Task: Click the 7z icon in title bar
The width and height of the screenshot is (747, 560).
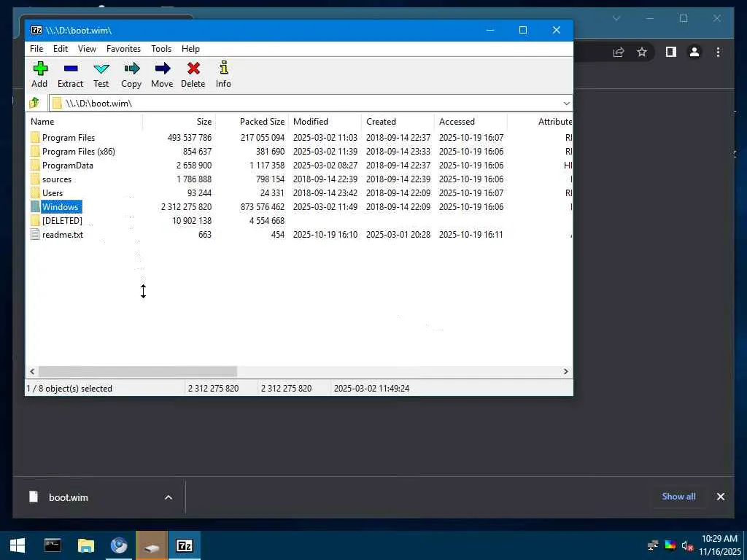Action: point(36,30)
